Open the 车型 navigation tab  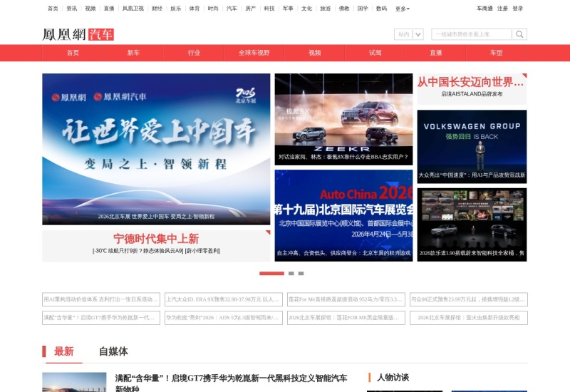(x=496, y=53)
